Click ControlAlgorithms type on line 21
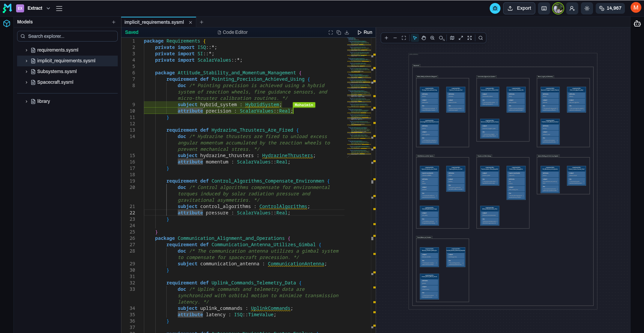This screenshot has width=644, height=333. pos(283,206)
